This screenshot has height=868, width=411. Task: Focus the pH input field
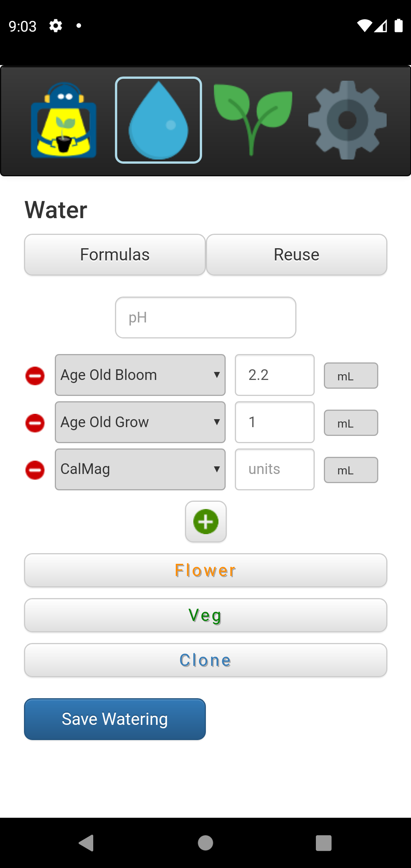tap(205, 318)
